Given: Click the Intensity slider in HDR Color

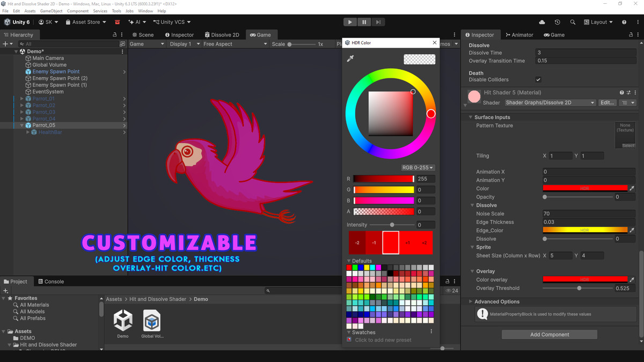Looking at the screenshot, I should click(392, 225).
